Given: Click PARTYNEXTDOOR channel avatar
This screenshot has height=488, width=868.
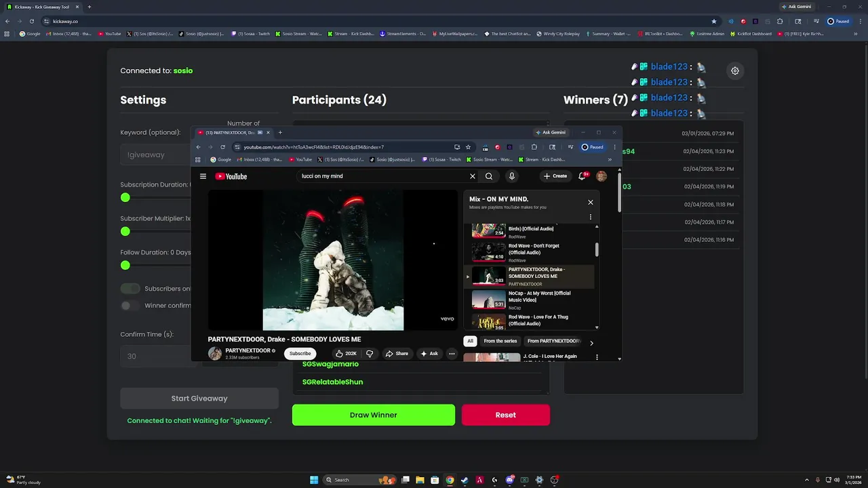Looking at the screenshot, I should (215, 353).
